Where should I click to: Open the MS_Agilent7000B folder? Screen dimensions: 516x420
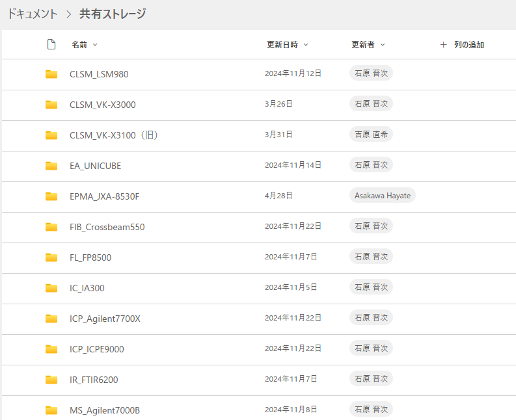(x=105, y=410)
